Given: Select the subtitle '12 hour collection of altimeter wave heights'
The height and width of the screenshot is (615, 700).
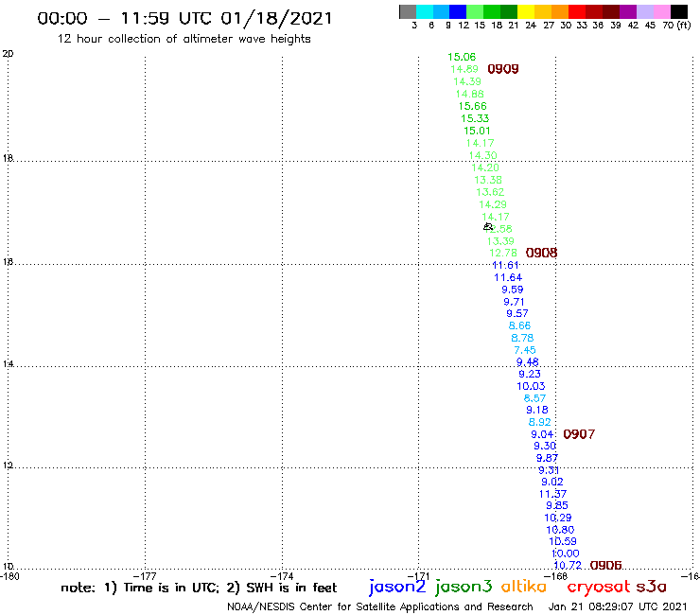Looking at the screenshot, I should (x=184, y=39).
